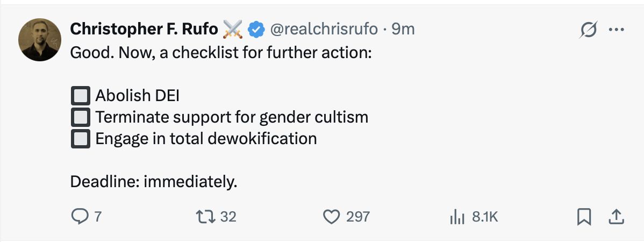Viewport: 644px width, 242px height.
Task: Click the "Deadline: immediately." tweet text
Action: click(154, 182)
